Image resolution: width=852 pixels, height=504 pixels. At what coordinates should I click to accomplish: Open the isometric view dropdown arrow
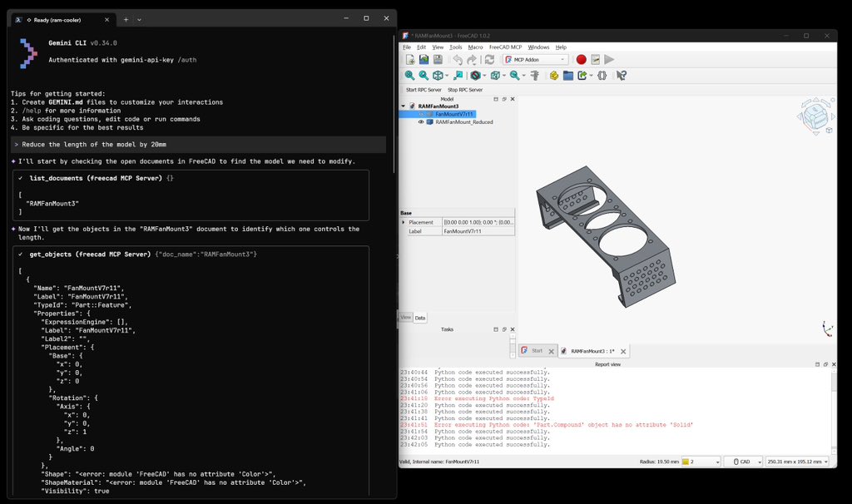tap(447, 76)
